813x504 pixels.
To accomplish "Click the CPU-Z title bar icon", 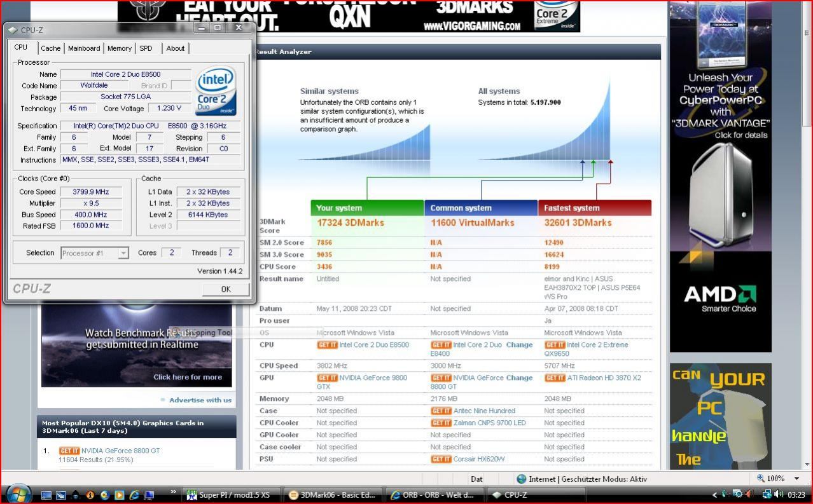I will [x=13, y=30].
